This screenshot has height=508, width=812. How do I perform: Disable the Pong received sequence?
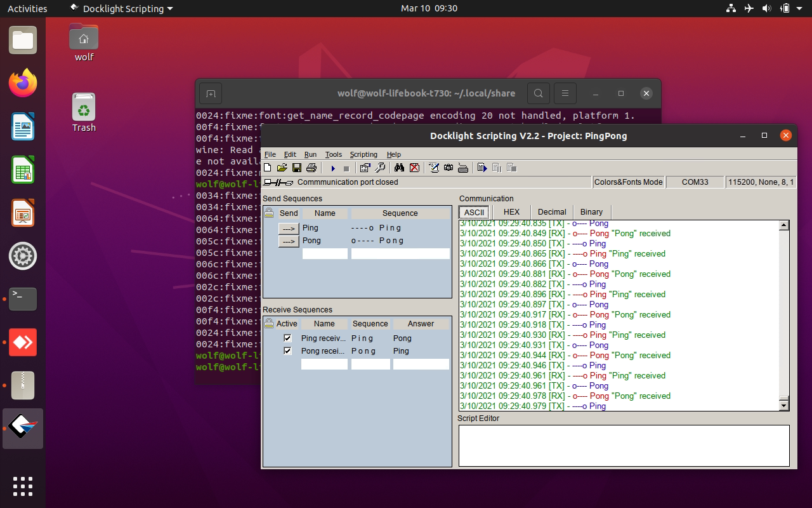(287, 351)
